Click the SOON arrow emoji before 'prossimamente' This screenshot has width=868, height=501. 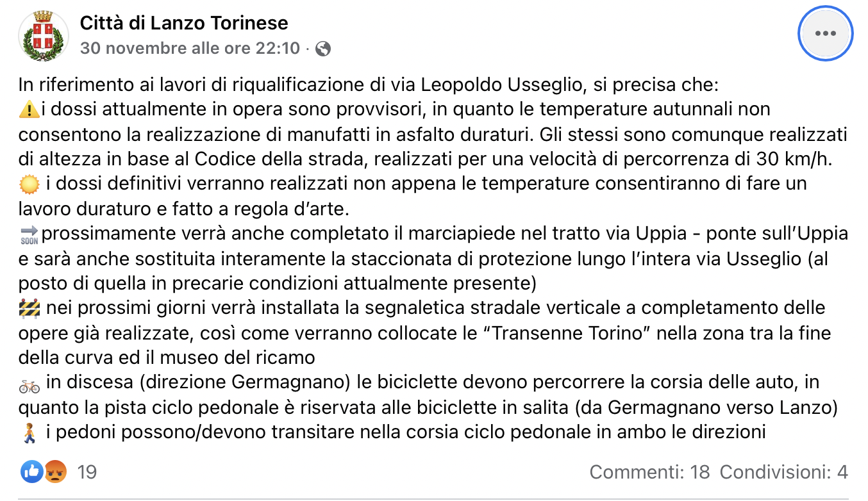click(29, 234)
